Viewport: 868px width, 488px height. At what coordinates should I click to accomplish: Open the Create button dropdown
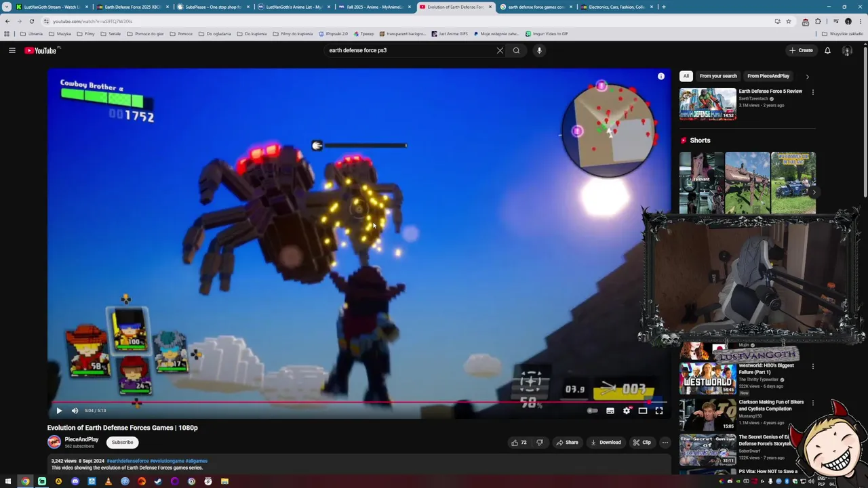[801, 50]
